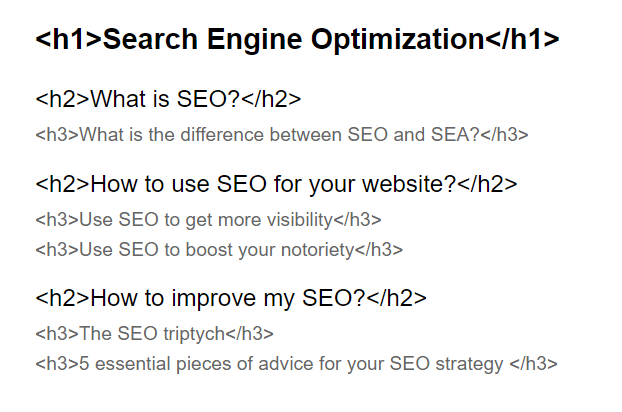The height and width of the screenshot is (412, 622).
Task: Click the "5 essential pieces of advice" line
Action: point(295,364)
